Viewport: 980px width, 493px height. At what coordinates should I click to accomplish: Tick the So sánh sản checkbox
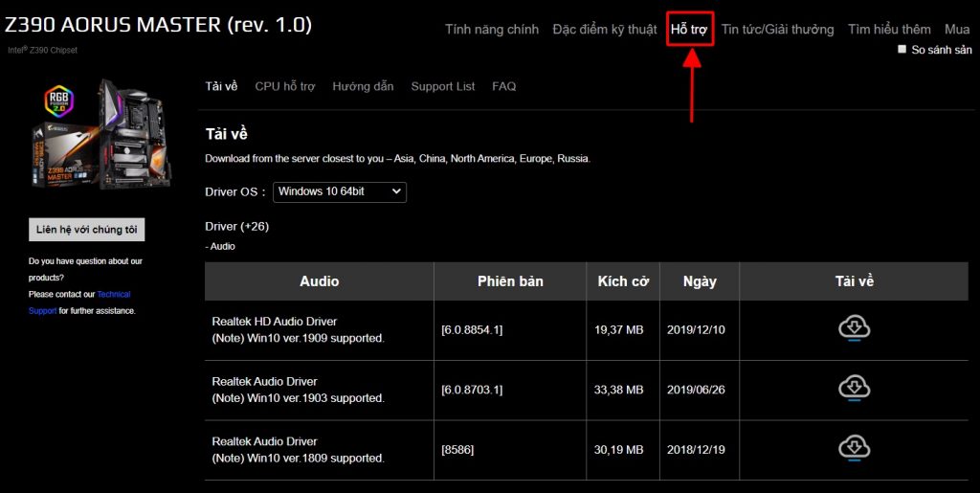tap(902, 49)
